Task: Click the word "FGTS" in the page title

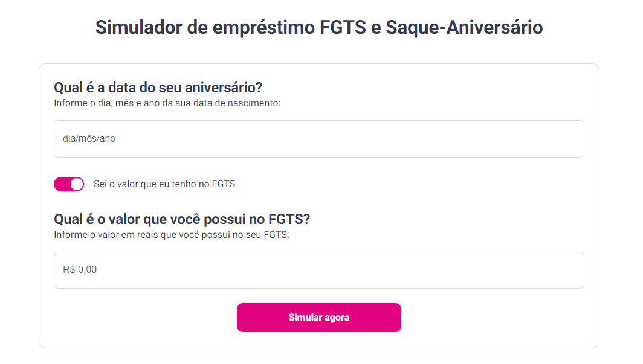Action: tap(342, 28)
